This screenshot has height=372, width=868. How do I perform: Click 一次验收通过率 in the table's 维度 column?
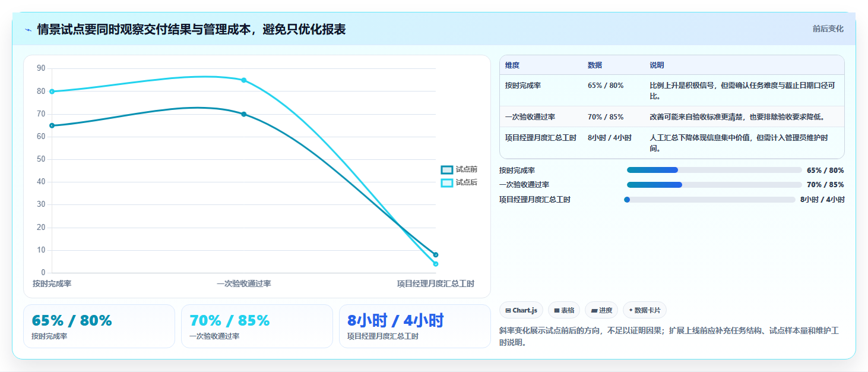530,117
